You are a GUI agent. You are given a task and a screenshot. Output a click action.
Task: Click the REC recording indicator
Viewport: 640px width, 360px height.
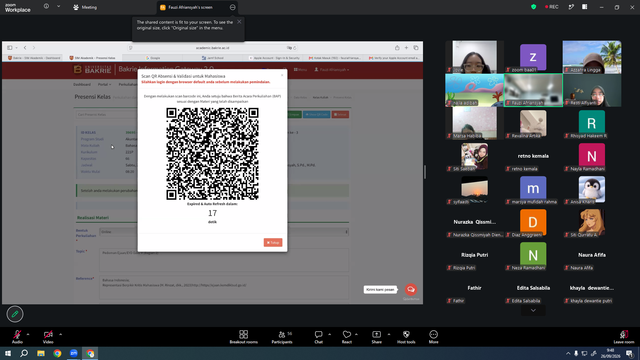(551, 7)
